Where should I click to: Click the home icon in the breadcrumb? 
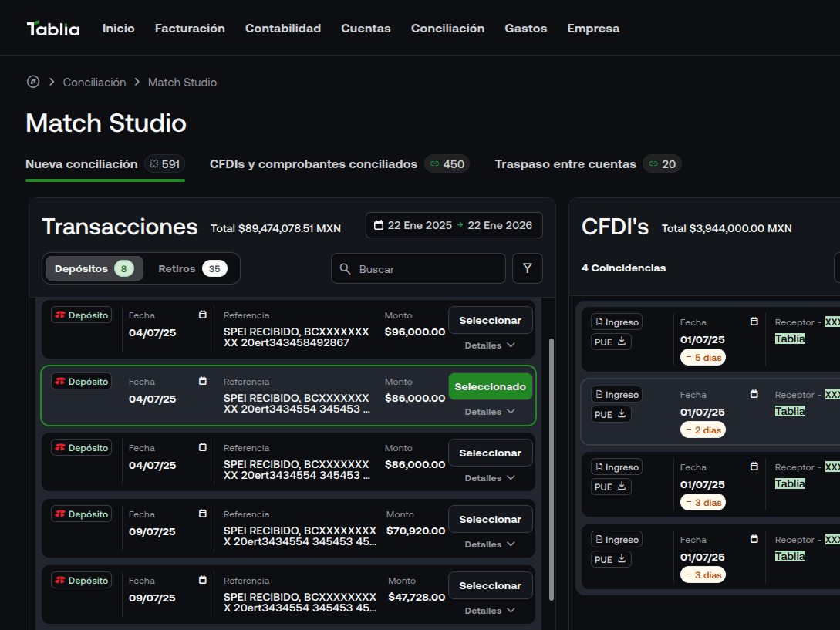[x=32, y=82]
